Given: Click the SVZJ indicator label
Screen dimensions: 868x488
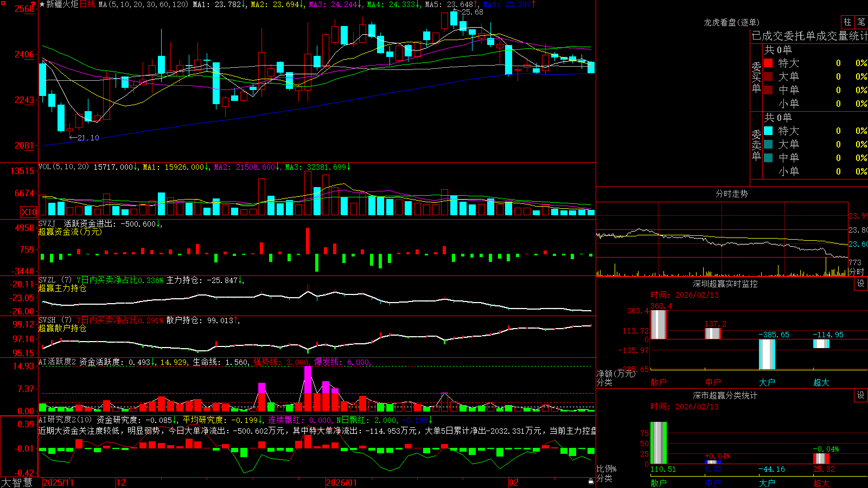Looking at the screenshot, I should [48, 223].
